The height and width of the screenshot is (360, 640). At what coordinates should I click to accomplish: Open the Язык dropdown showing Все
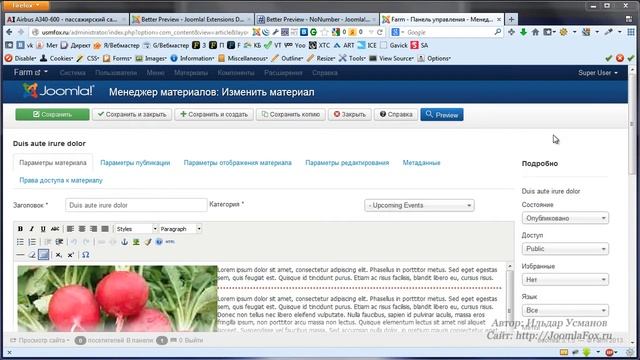pyautogui.click(x=565, y=310)
